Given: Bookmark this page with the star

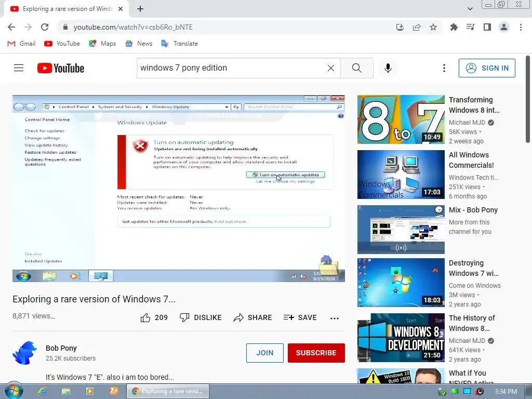Looking at the screenshot, I should pos(433,27).
